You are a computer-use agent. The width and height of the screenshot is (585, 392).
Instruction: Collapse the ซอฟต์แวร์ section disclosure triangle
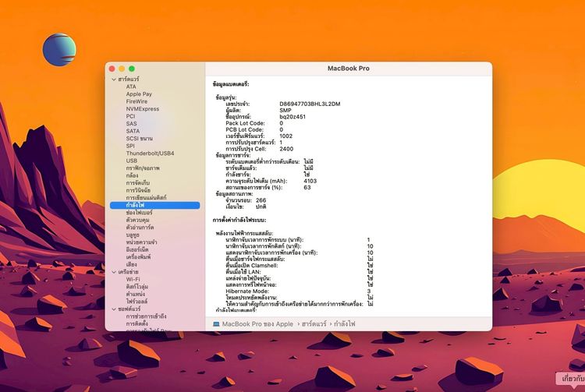click(x=113, y=309)
